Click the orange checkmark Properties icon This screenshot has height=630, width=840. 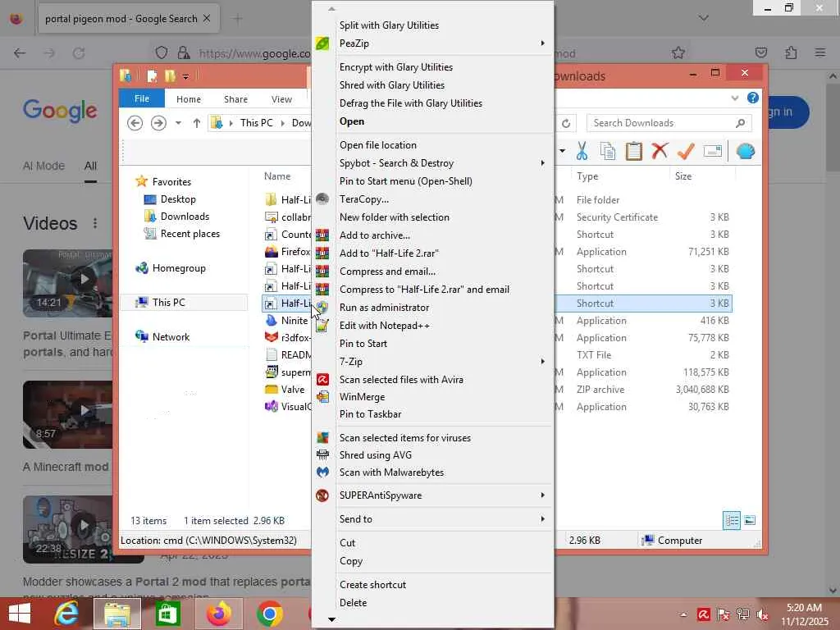coord(686,152)
